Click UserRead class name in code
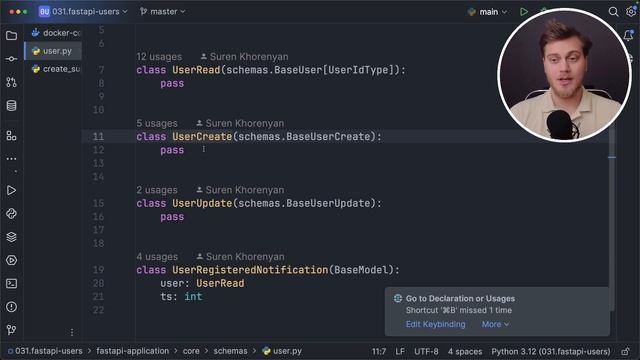This screenshot has width=640, height=360. 196,70
